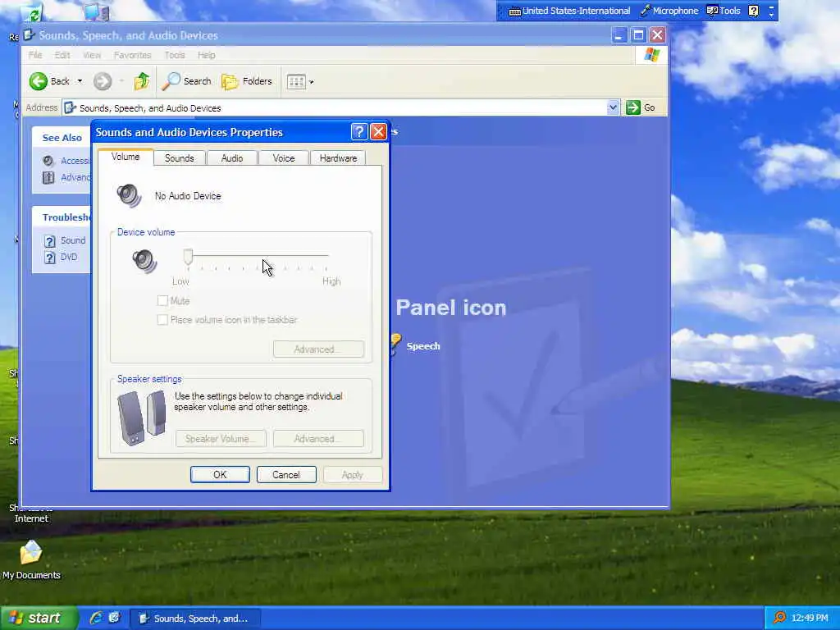Screen dimensions: 840x630
Task: Click the Speaker Volume button
Action: coord(221,439)
